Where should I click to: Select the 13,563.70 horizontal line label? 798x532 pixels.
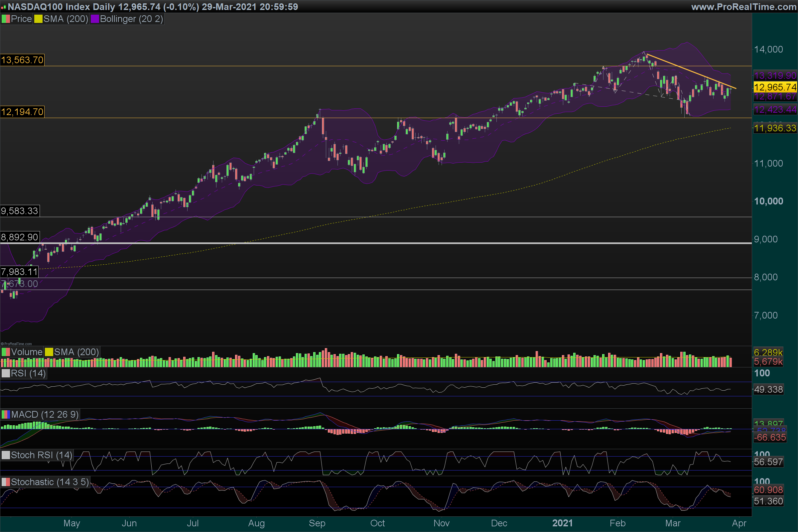(x=22, y=60)
